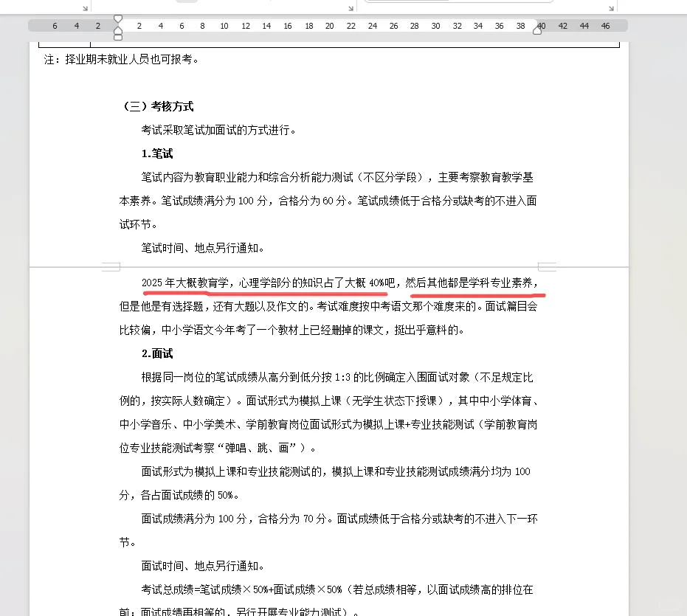687x616 pixels.
Task: Click the hide-whitespace icon at left page boundary
Action: pyautogui.click(x=111, y=266)
